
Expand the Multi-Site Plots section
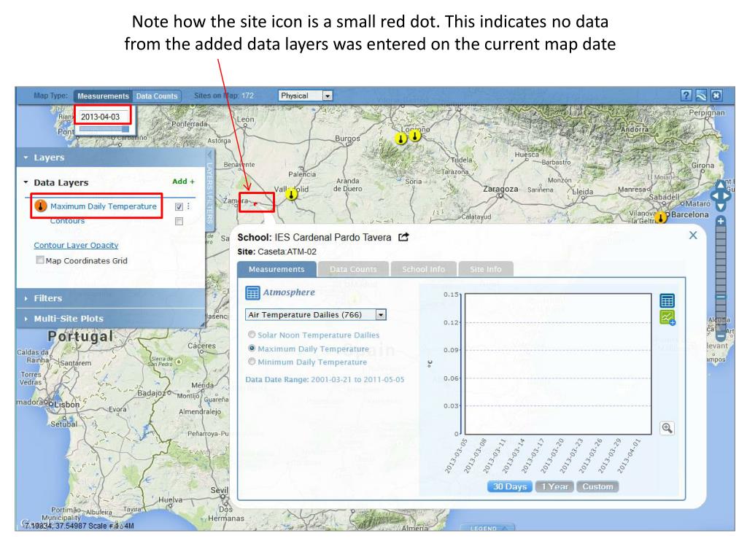pos(26,319)
